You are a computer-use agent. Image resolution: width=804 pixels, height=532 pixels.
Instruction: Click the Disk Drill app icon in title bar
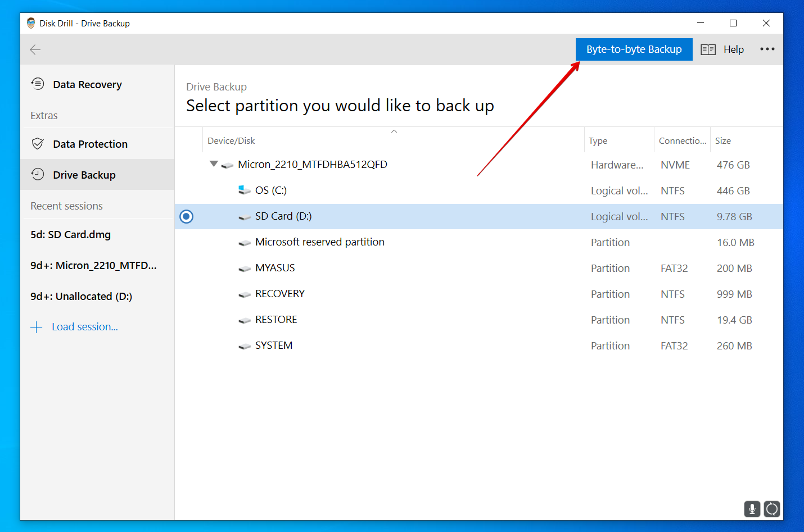tap(31, 23)
